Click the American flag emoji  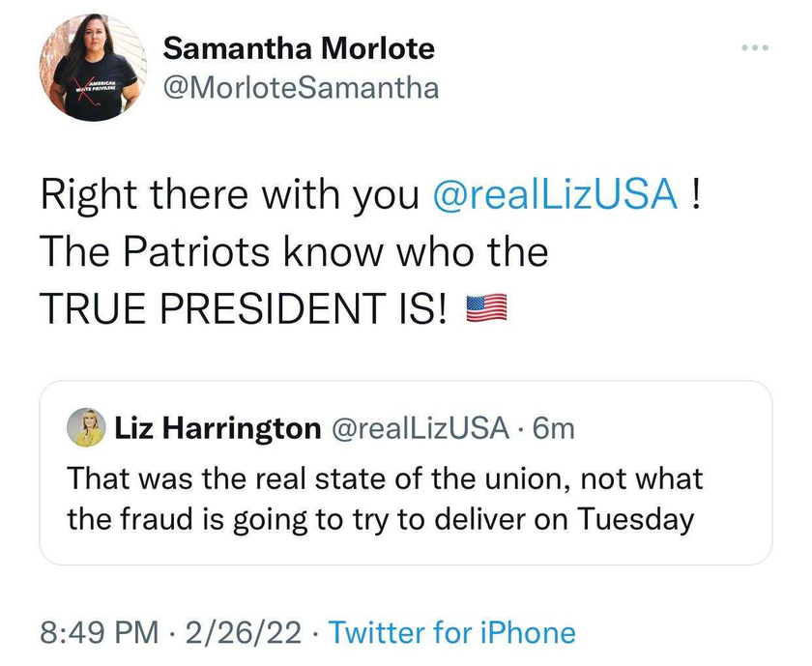(x=487, y=308)
